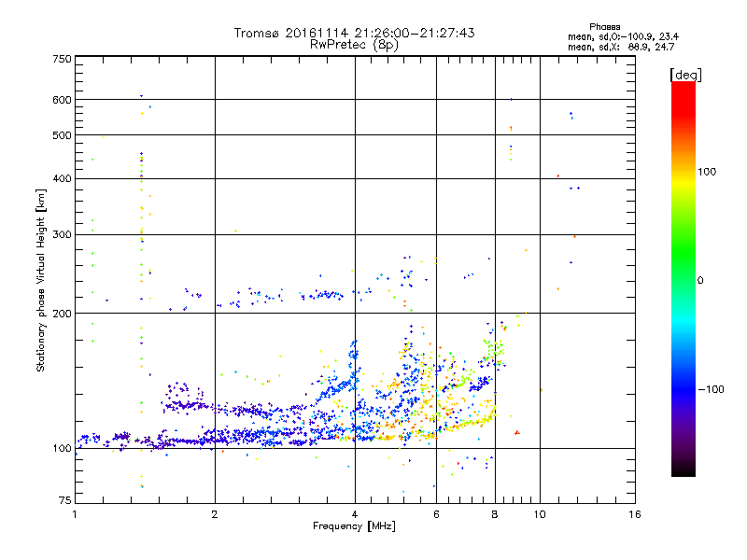This screenshot has width=747, height=560.
Task: Click the y-axis label '75'
Action: coord(65,500)
